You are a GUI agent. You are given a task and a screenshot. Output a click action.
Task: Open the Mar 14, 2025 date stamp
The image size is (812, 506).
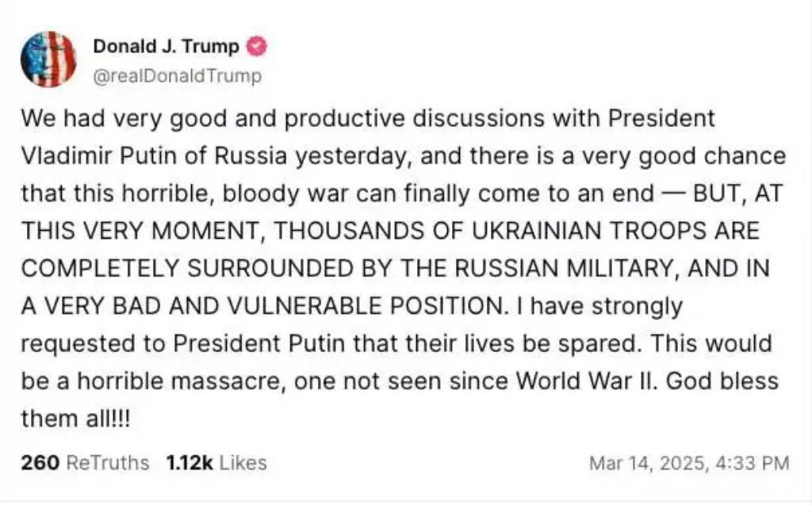coord(647,462)
